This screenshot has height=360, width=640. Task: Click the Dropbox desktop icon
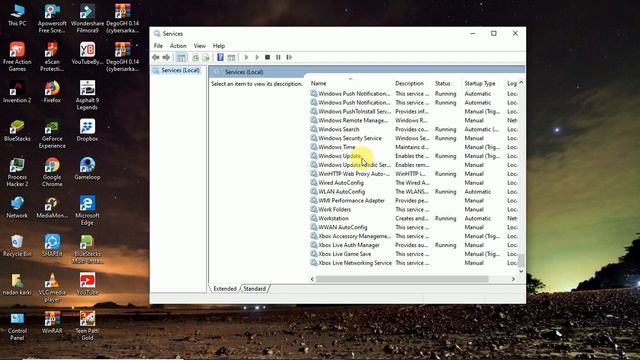coord(87,130)
